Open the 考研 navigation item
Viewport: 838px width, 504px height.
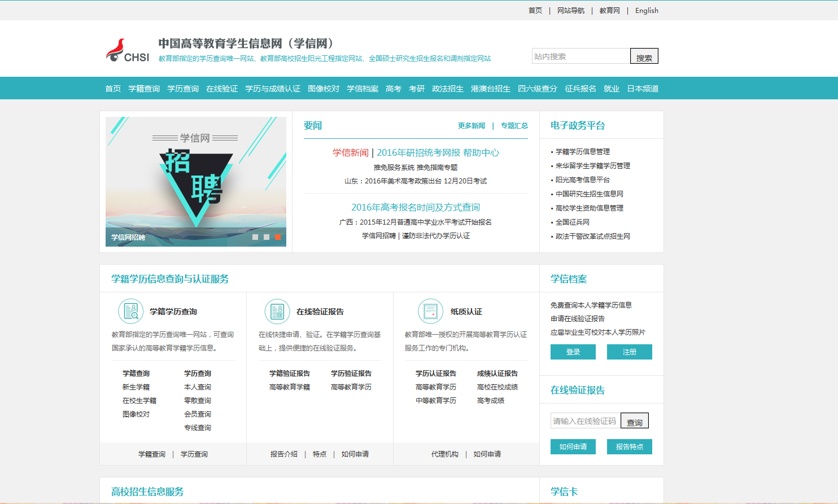tap(417, 89)
